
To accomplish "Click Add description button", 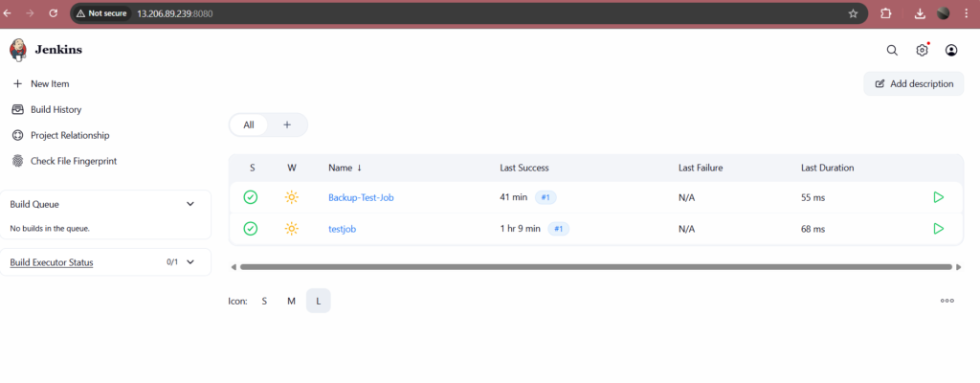I will pyautogui.click(x=913, y=83).
